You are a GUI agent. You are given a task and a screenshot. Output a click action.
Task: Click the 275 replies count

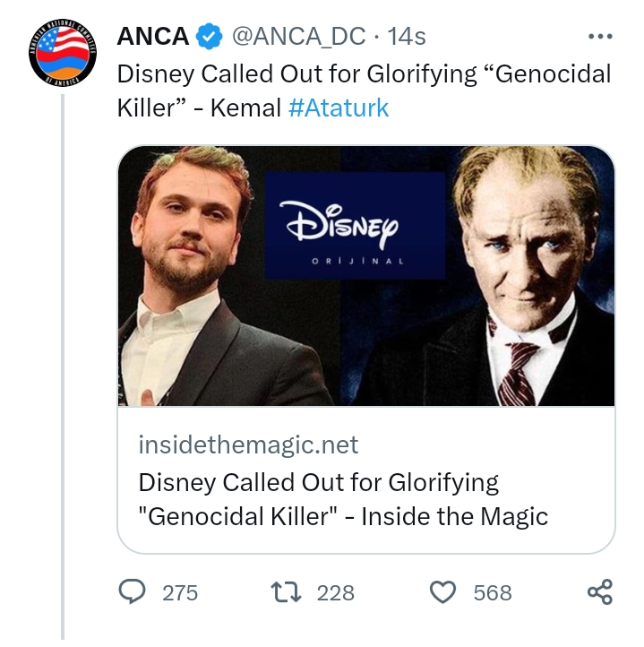click(180, 592)
